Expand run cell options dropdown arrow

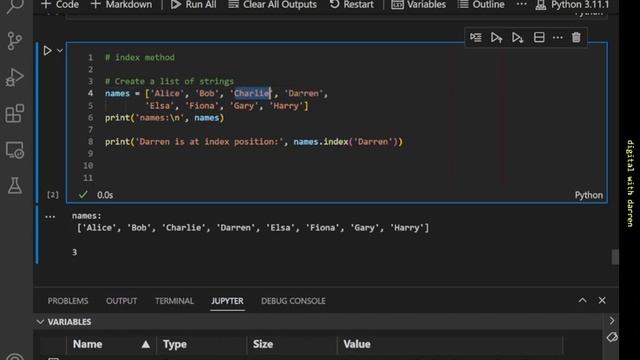click(60, 51)
